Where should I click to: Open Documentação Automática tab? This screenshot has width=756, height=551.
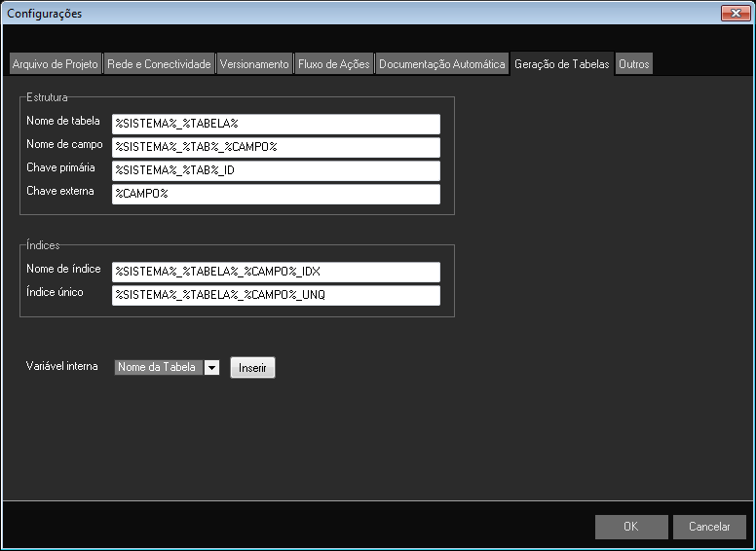pos(442,64)
